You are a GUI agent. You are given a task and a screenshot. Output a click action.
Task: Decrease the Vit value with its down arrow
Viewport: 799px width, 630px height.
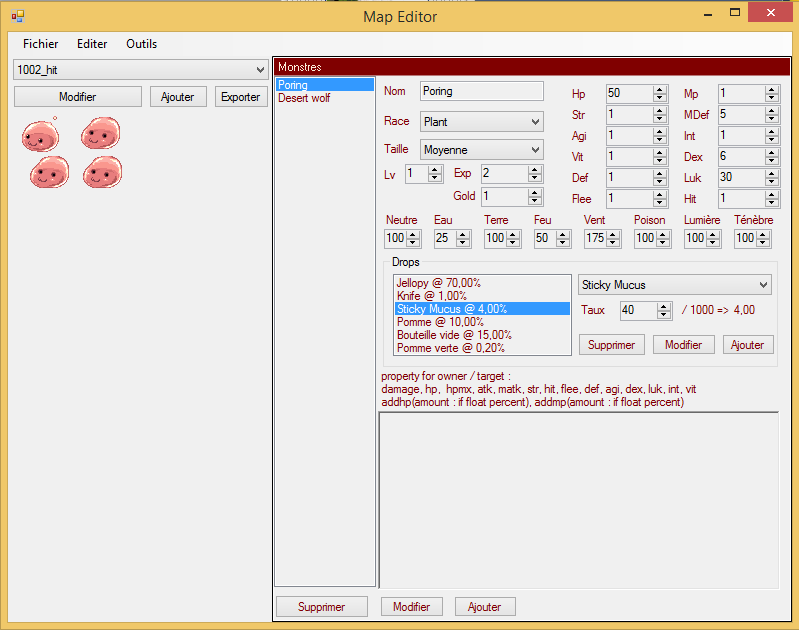[660, 161]
